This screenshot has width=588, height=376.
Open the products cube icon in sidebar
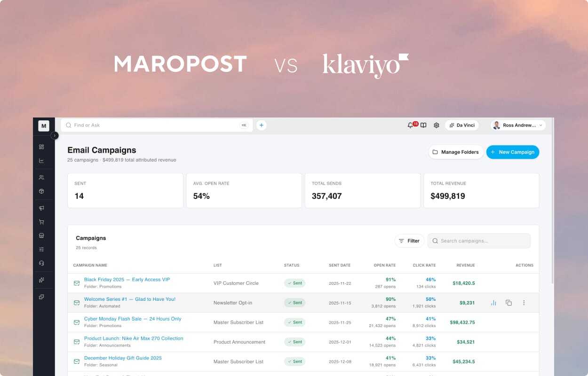pyautogui.click(x=41, y=191)
